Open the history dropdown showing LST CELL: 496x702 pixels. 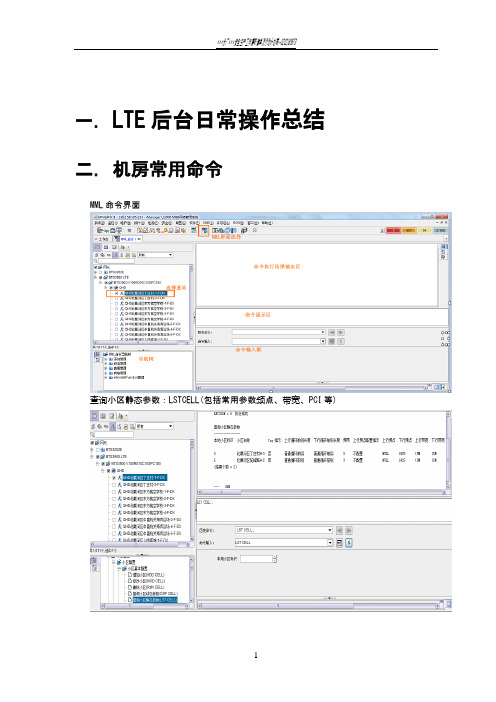(330, 530)
